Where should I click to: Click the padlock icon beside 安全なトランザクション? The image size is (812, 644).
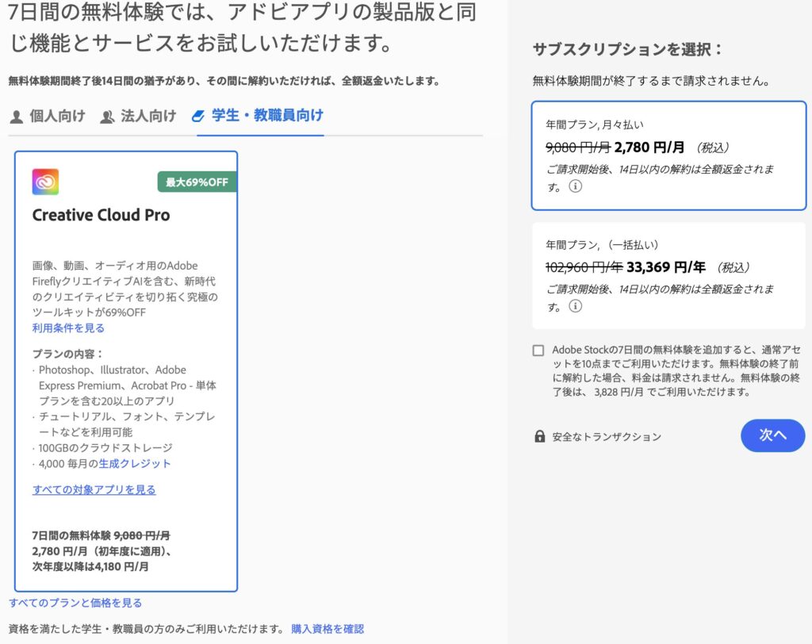click(540, 436)
